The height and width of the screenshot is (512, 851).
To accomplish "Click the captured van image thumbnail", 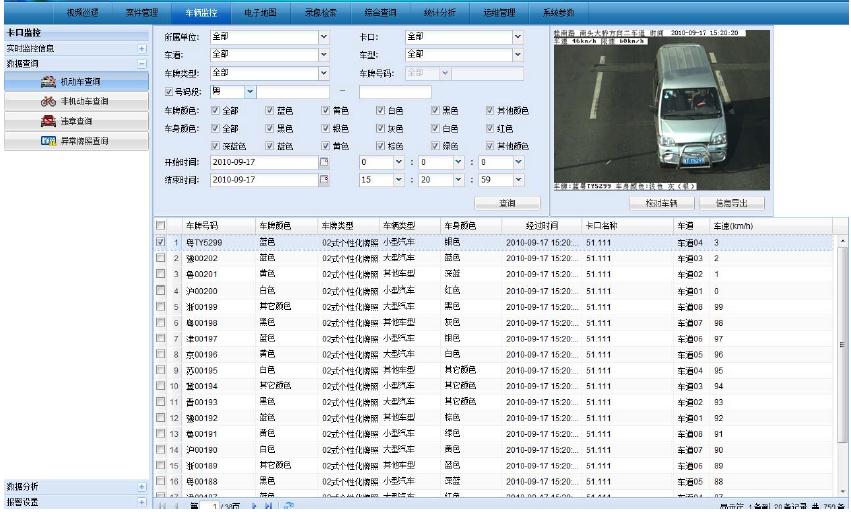I will [662, 110].
